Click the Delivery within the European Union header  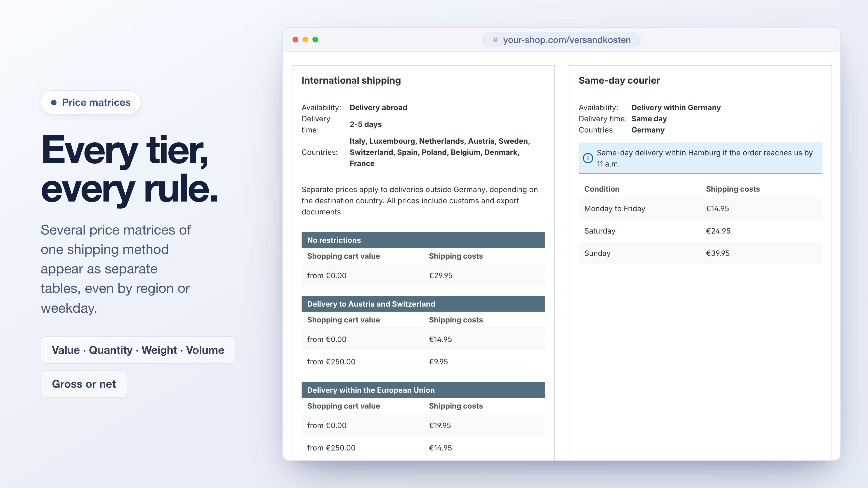423,390
